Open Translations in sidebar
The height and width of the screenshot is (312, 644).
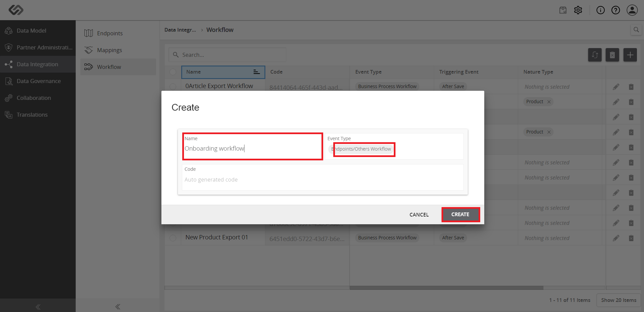(38, 115)
